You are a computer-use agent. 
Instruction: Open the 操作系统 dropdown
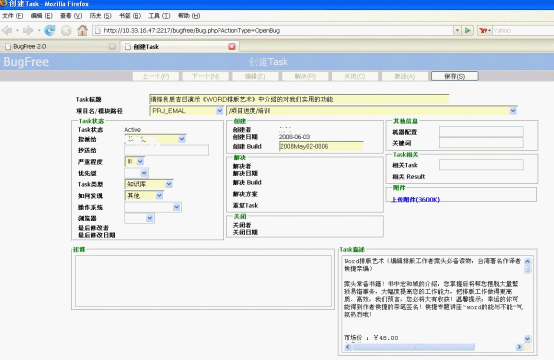[153, 207]
